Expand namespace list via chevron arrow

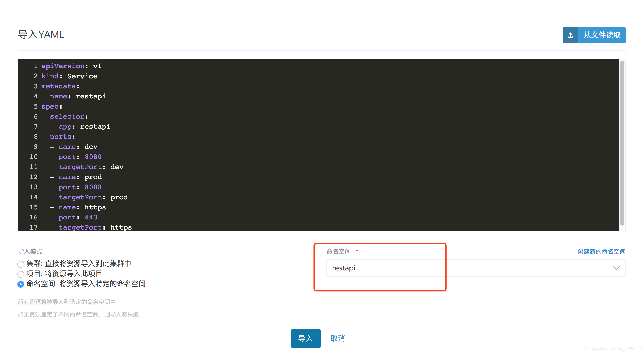click(x=616, y=268)
